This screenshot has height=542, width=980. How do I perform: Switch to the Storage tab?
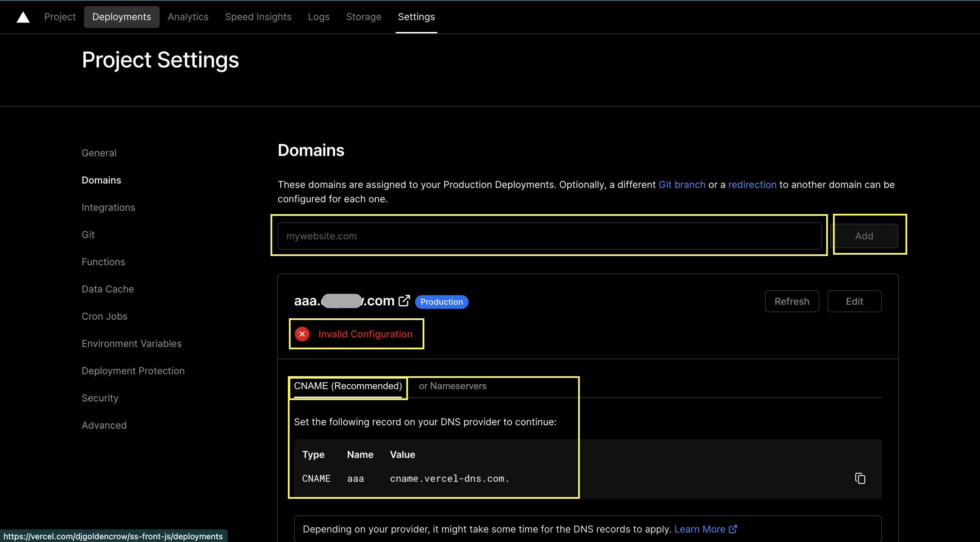point(363,17)
